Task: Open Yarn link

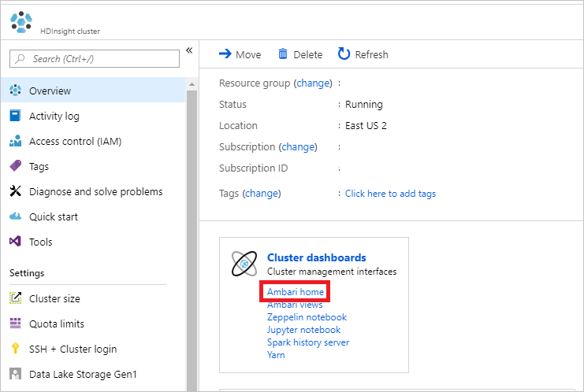Action: pos(276,355)
